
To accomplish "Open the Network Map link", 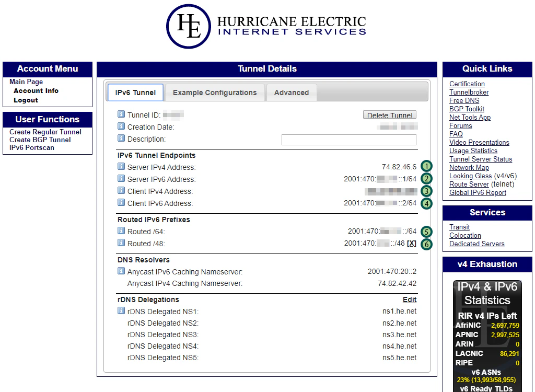I will [x=469, y=167].
